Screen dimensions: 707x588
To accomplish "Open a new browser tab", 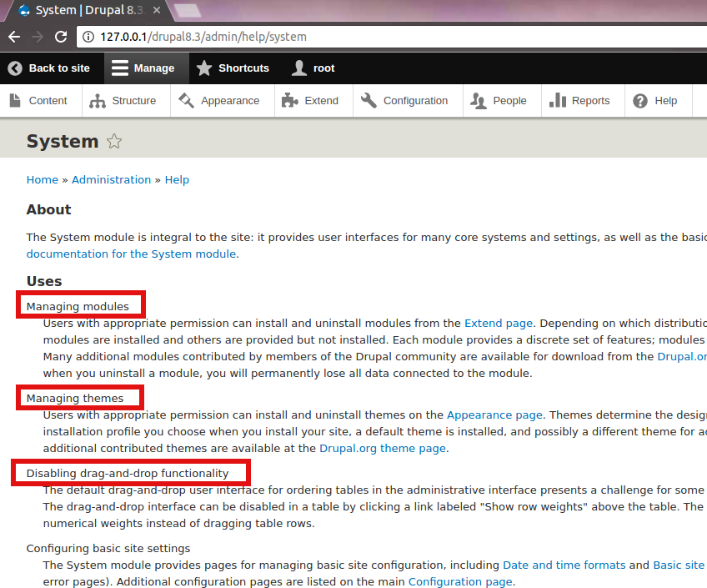I will point(187,10).
